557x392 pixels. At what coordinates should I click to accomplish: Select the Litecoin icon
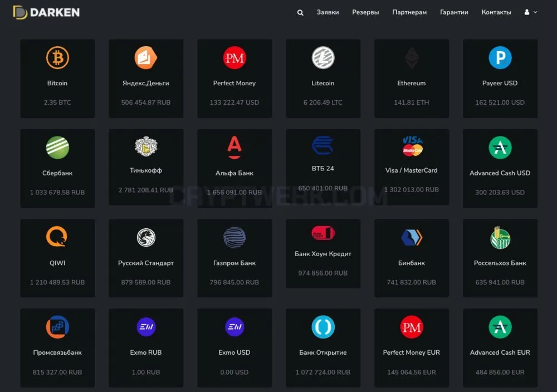pos(323,57)
